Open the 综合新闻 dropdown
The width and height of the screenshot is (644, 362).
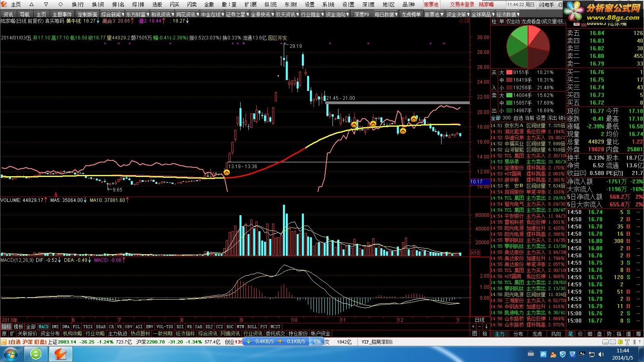click(112, 14)
